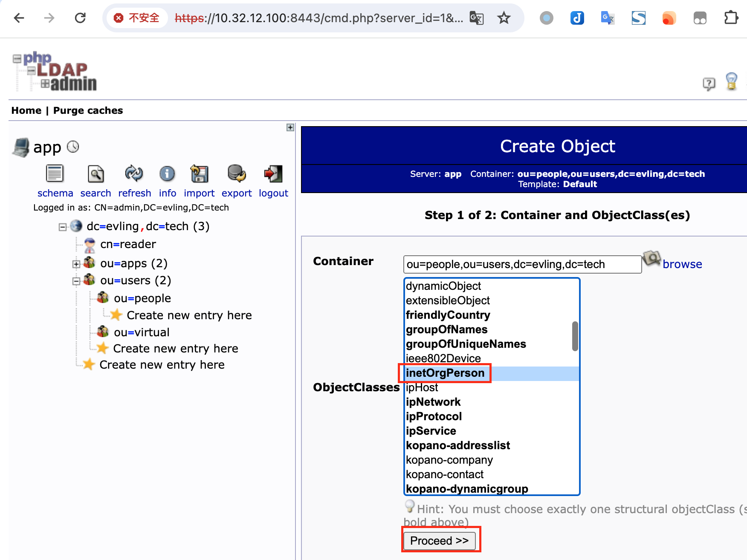Open the server info icon

coord(167,174)
